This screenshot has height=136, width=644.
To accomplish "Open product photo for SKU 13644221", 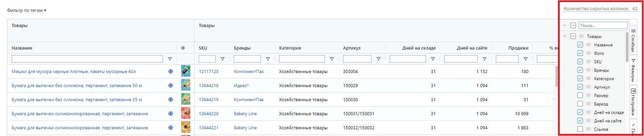I will 186,127.
